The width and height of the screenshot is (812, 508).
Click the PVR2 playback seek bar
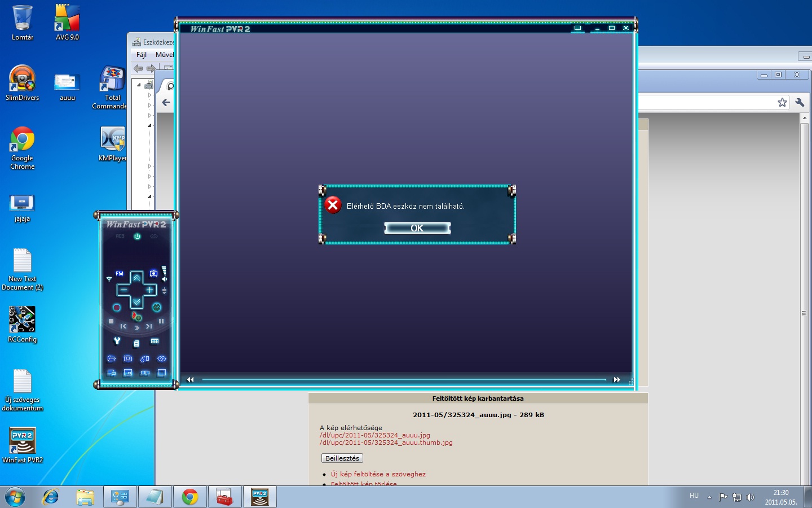(404, 380)
